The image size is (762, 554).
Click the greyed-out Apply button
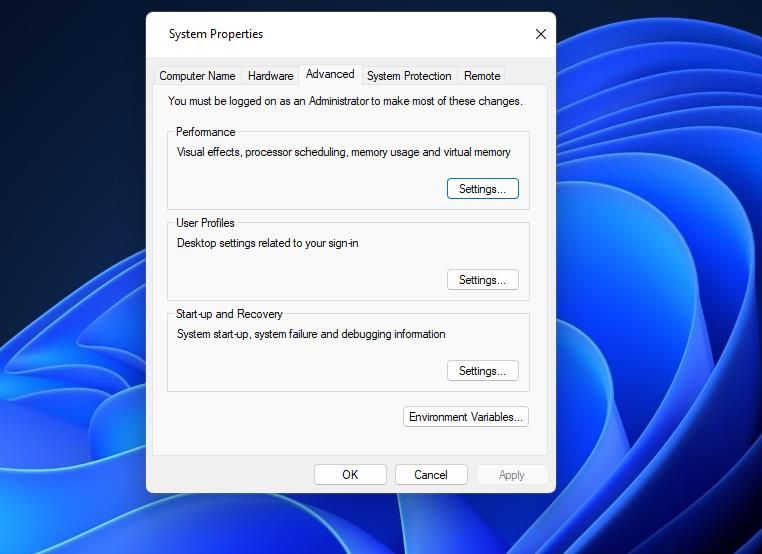(512, 475)
